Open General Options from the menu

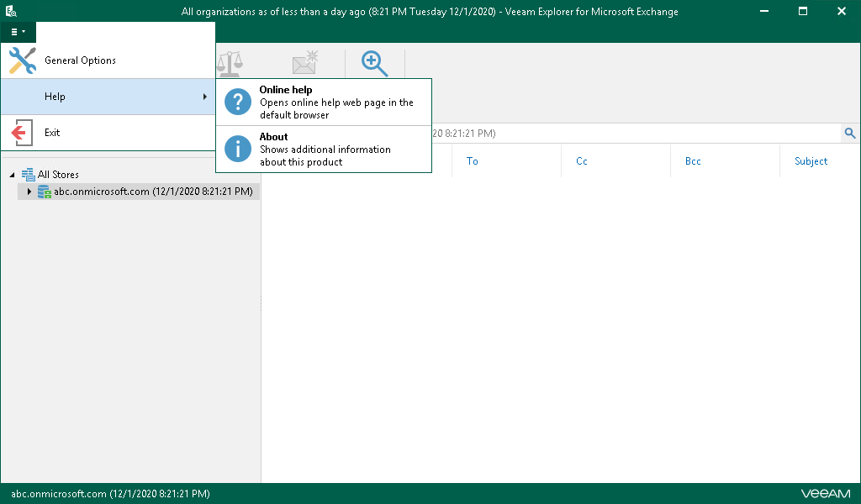pos(108,60)
